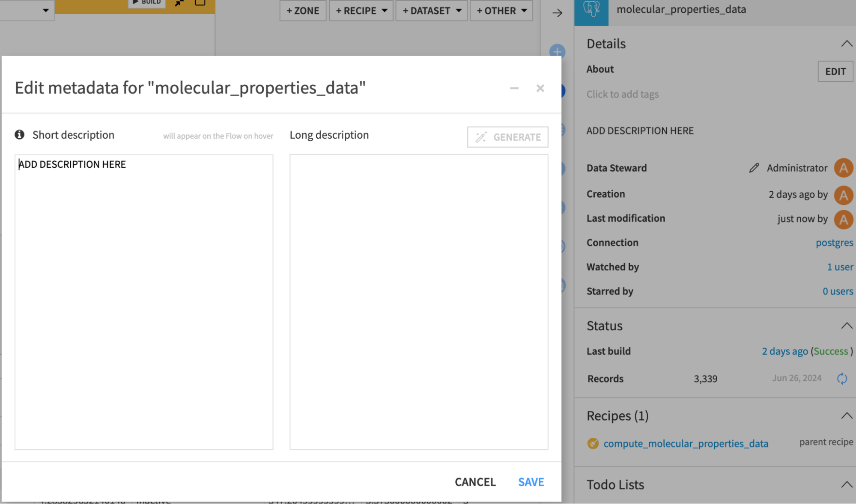
Task: Click the minimize dialog button
Action: pos(514,88)
